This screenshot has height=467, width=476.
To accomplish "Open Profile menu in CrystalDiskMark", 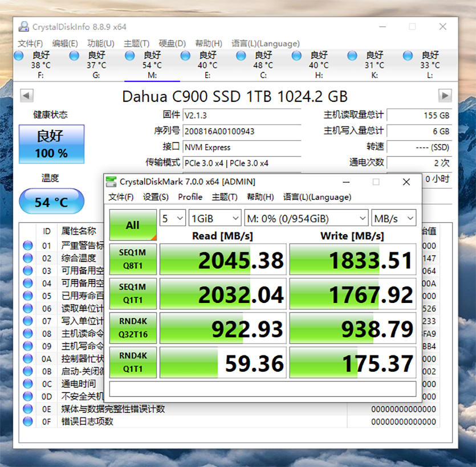I will tap(190, 197).
